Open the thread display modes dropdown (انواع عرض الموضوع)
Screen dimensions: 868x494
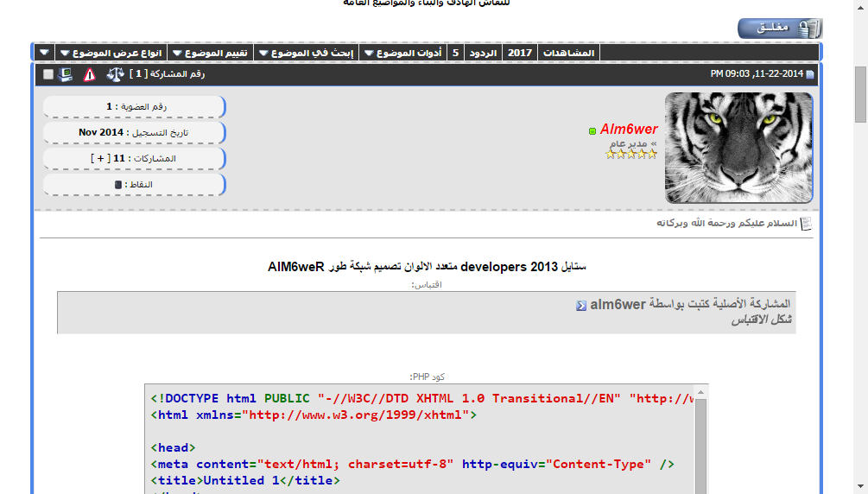point(111,53)
